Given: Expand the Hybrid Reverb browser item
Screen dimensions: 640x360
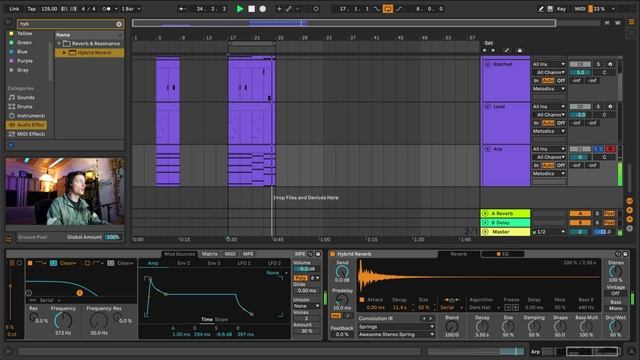Looking at the screenshot, I should (64, 53).
